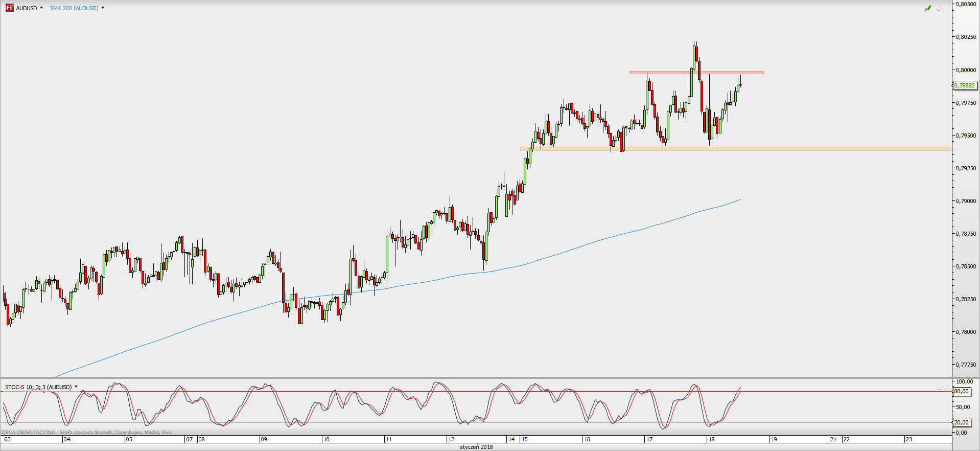Screen dimensions: 980x451
Task: Click the date 05 on time axis
Action: pyautogui.click(x=129, y=439)
